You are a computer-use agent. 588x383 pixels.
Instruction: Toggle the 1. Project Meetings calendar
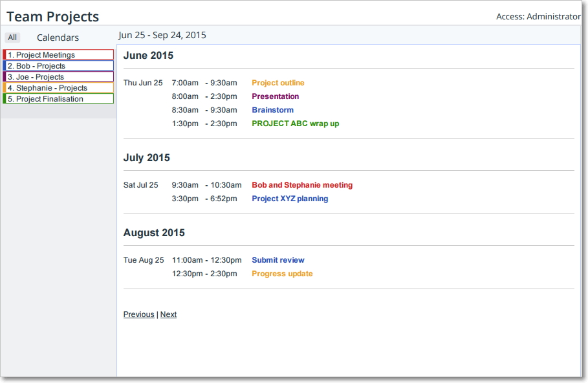click(58, 54)
